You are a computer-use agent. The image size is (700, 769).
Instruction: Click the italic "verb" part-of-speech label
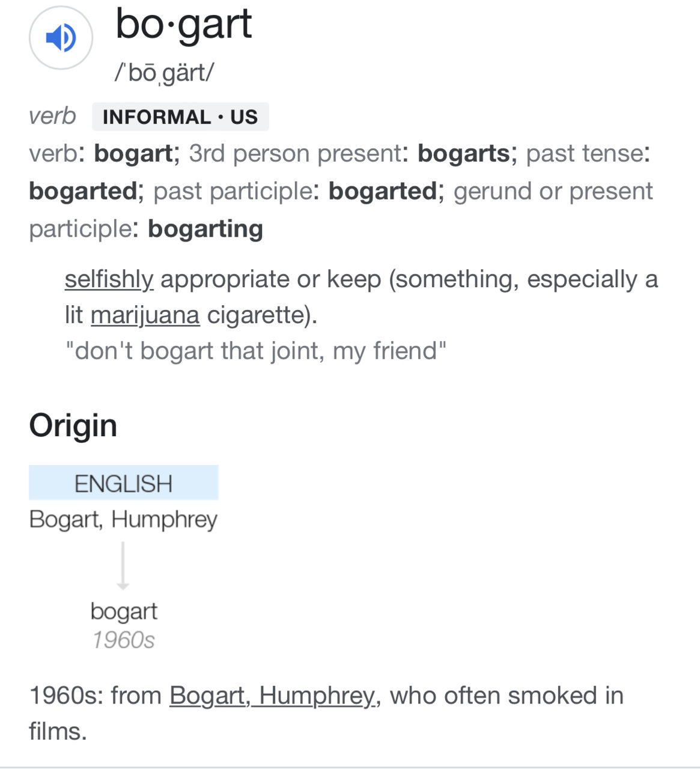click(x=52, y=116)
